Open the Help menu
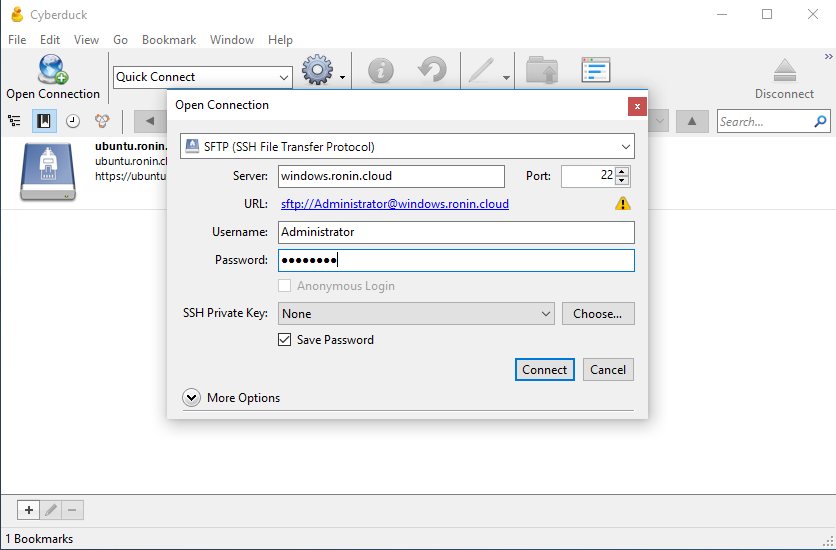 (280, 40)
